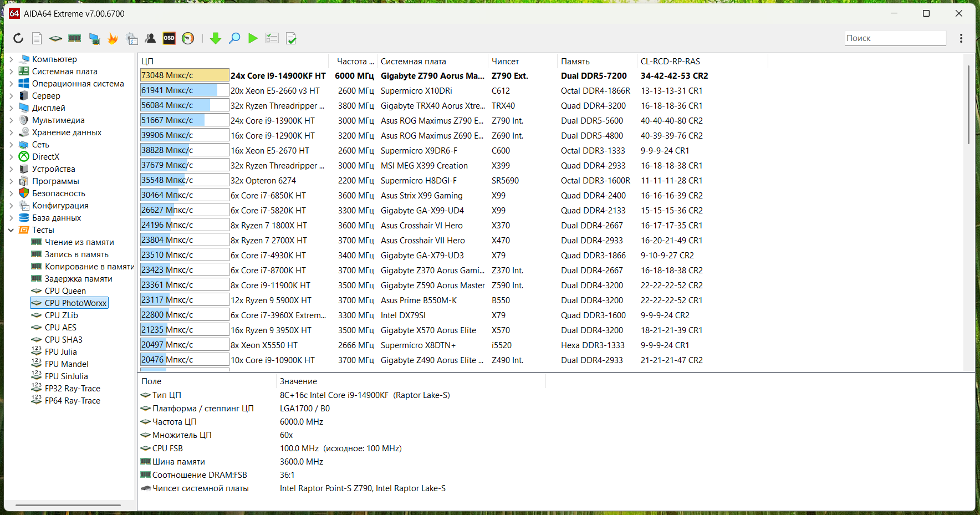Expand the Системная плата tree node
980x515 pixels.
coord(11,72)
